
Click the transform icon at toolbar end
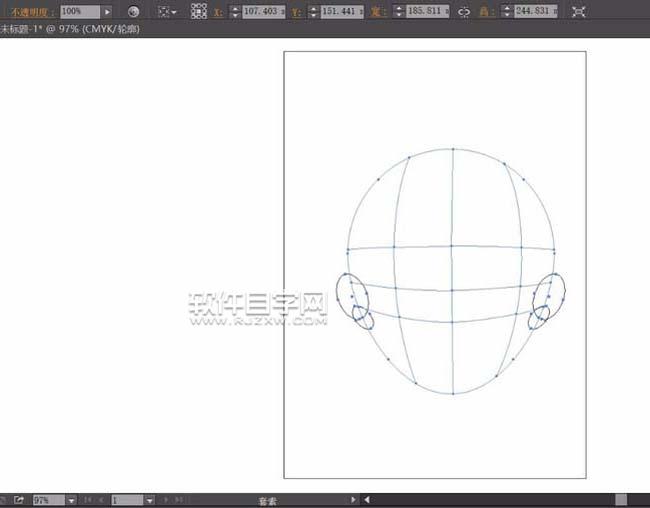[578, 11]
